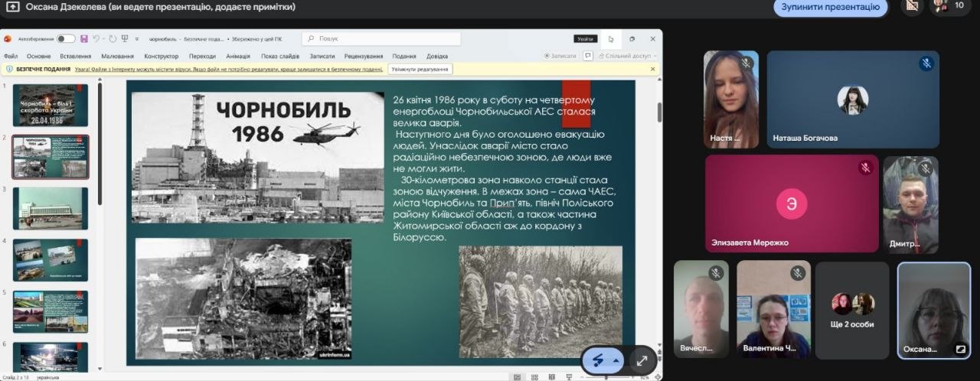Open the Вставлення ribbon tab
Screen dimensions: 980x381
click(75, 56)
